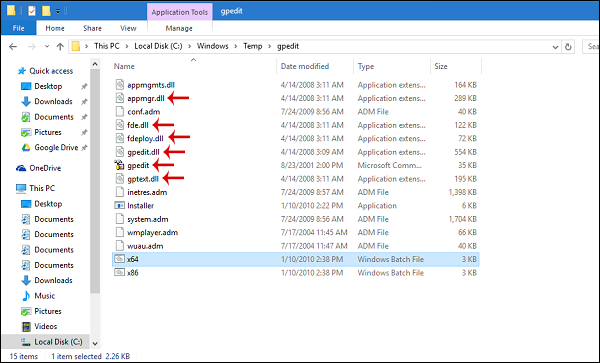This screenshot has width=600, height=363.
Task: Select the x64 batch file icon
Action: point(120,259)
